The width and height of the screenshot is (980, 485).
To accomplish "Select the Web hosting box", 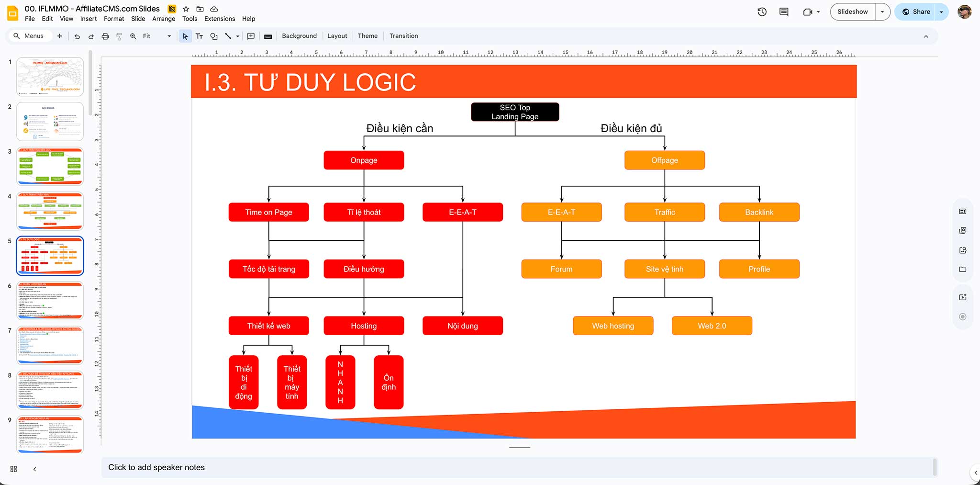I will pos(613,326).
